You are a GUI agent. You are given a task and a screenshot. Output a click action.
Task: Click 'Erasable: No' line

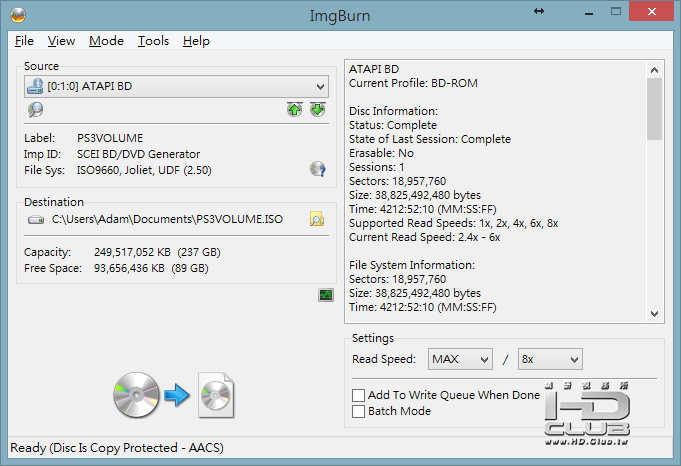point(381,153)
